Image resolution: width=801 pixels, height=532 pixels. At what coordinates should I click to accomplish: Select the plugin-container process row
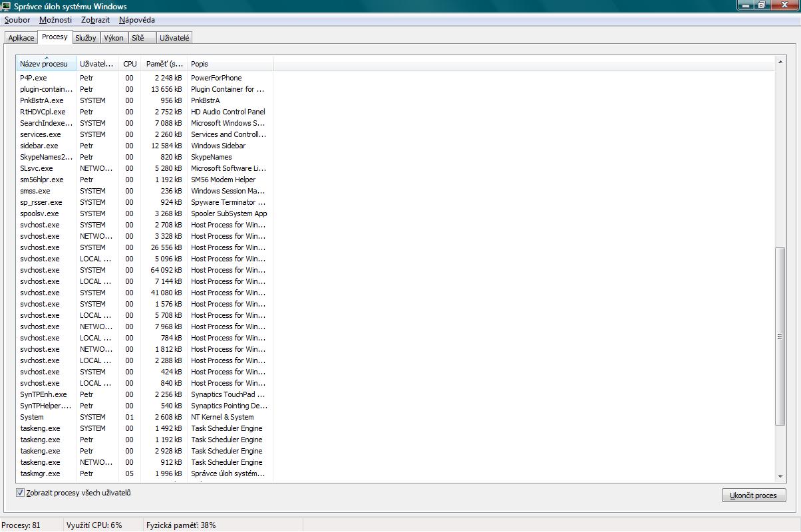[144, 89]
